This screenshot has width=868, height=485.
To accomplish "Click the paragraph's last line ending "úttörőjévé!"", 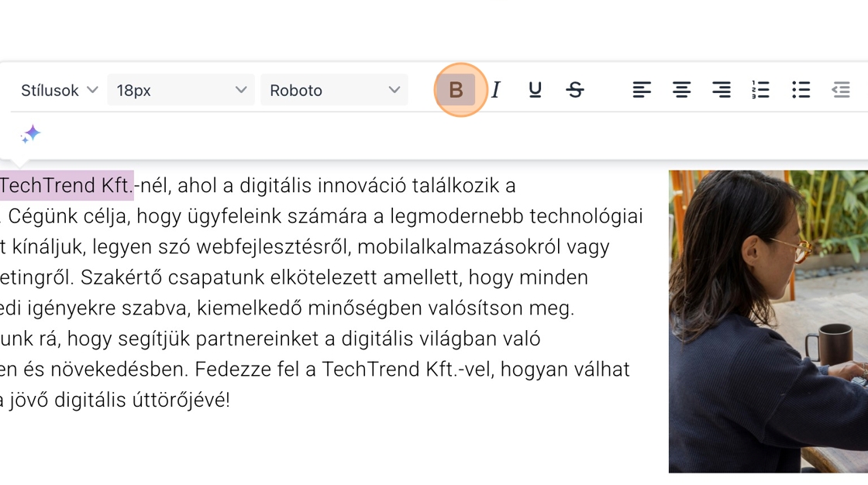I will click(x=115, y=401).
